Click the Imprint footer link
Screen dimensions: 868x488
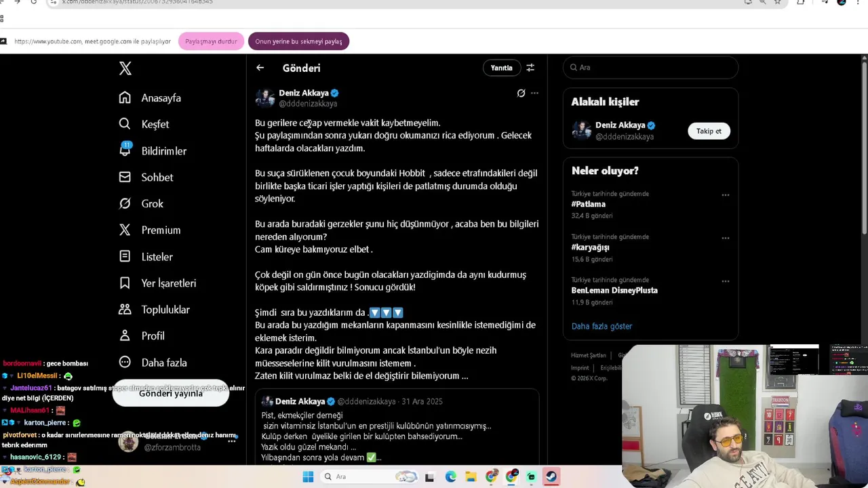580,368
